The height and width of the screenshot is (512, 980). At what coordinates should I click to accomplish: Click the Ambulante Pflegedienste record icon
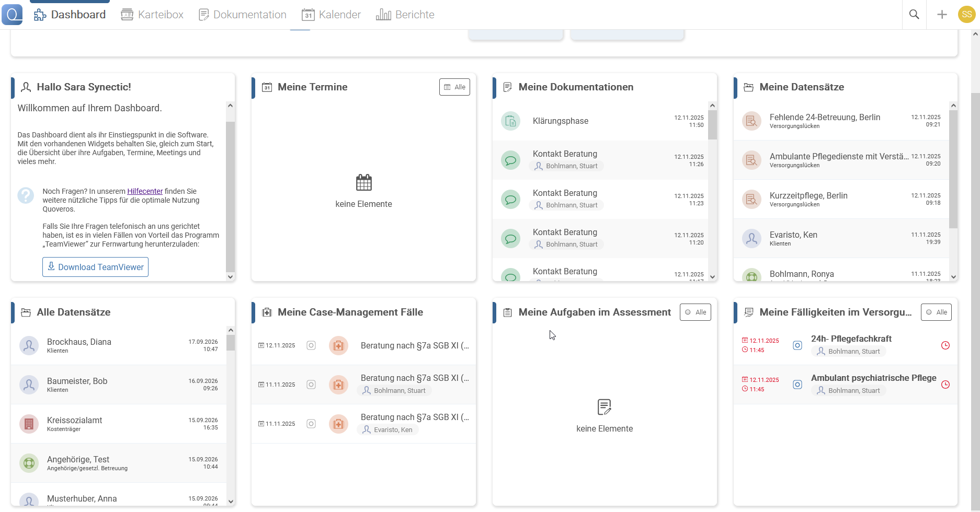click(x=751, y=160)
